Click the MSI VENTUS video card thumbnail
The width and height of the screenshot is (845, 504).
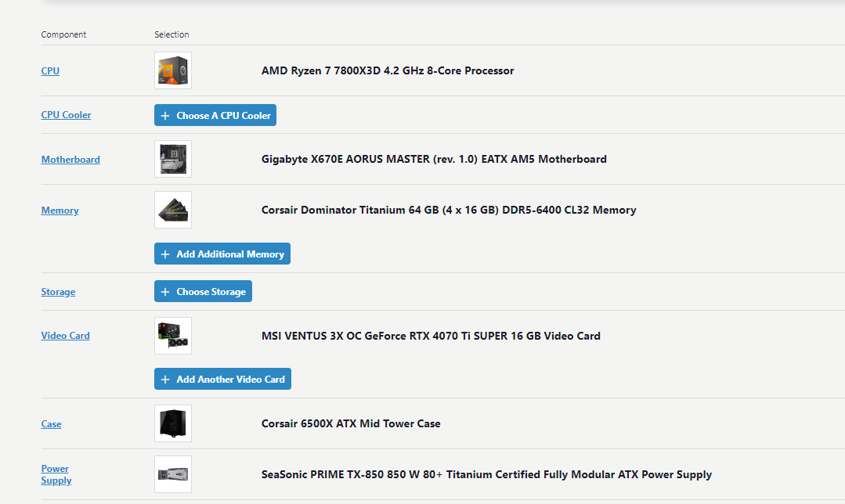[173, 336]
